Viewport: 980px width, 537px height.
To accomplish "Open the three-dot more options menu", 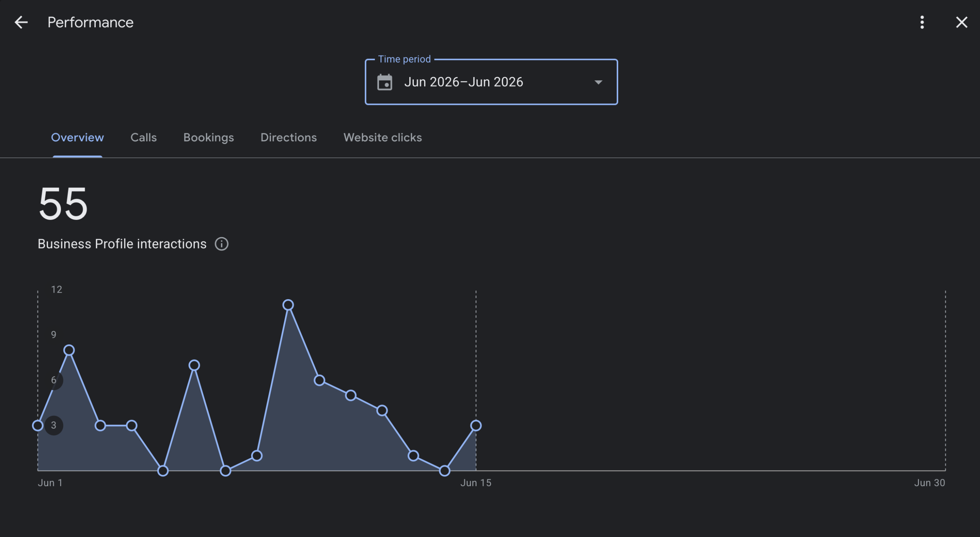I will tap(922, 22).
